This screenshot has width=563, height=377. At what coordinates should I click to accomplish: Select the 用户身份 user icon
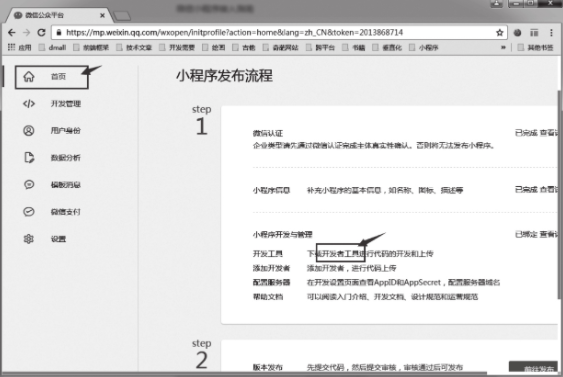[29, 130]
